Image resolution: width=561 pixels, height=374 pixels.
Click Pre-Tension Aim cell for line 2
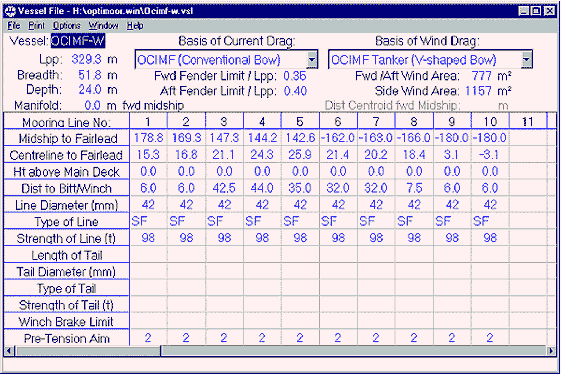pos(186,337)
